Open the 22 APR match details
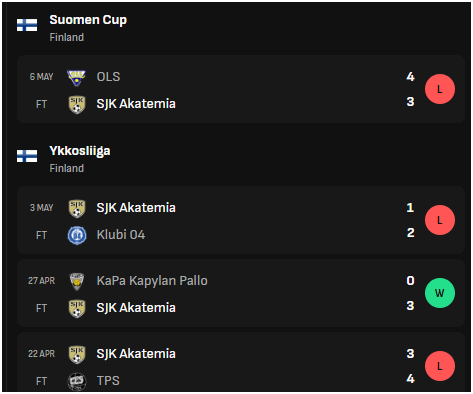The height and width of the screenshot is (394, 473). pyautogui.click(x=241, y=362)
